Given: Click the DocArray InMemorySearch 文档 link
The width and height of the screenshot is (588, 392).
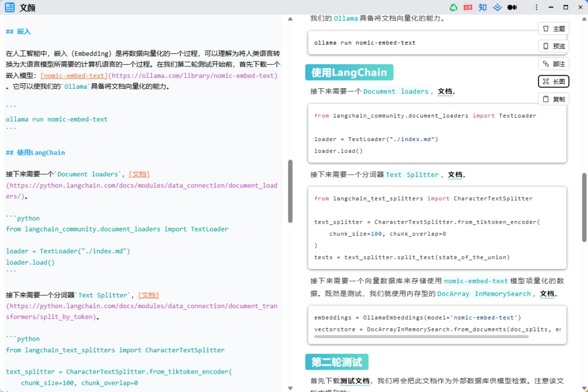Looking at the screenshot, I should 547,293.
